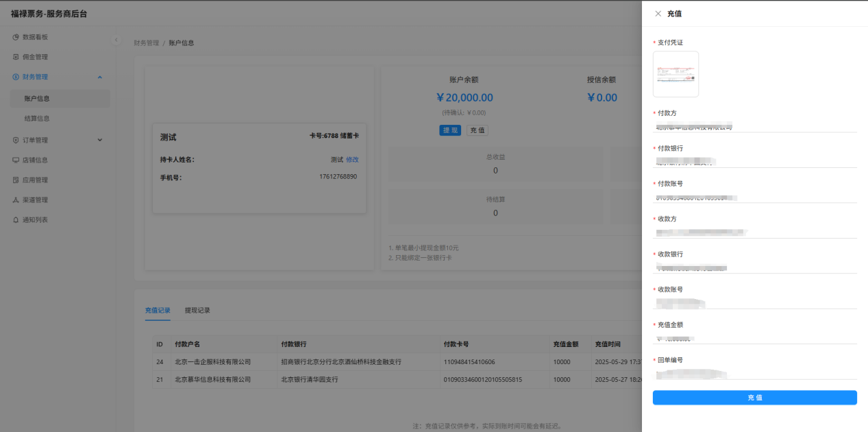Click the 通知列表 bell icon
This screenshot has width=868, height=432.
pos(16,219)
